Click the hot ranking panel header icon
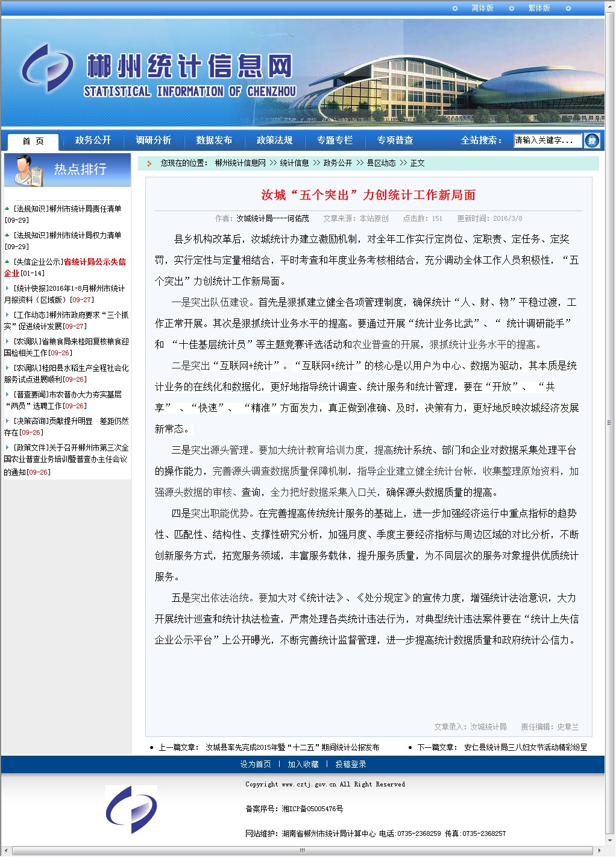The height and width of the screenshot is (857, 616). tap(28, 169)
